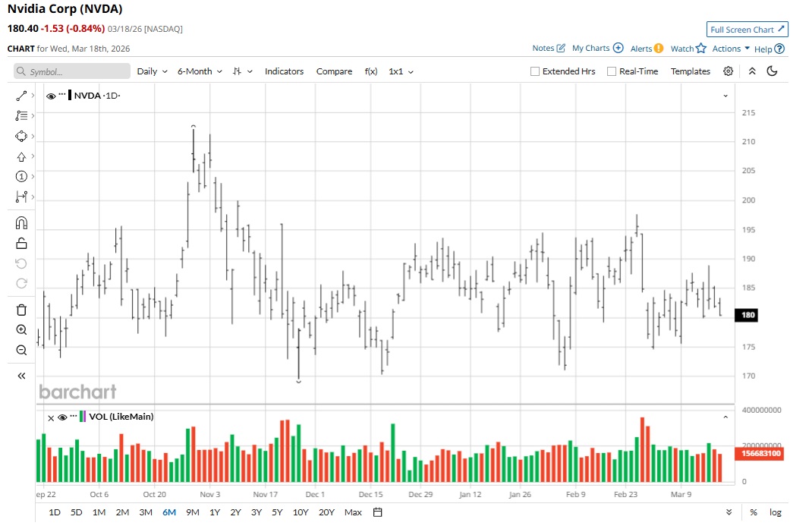Open Notes editor link
The height and width of the screenshot is (529, 812).
tap(549, 48)
